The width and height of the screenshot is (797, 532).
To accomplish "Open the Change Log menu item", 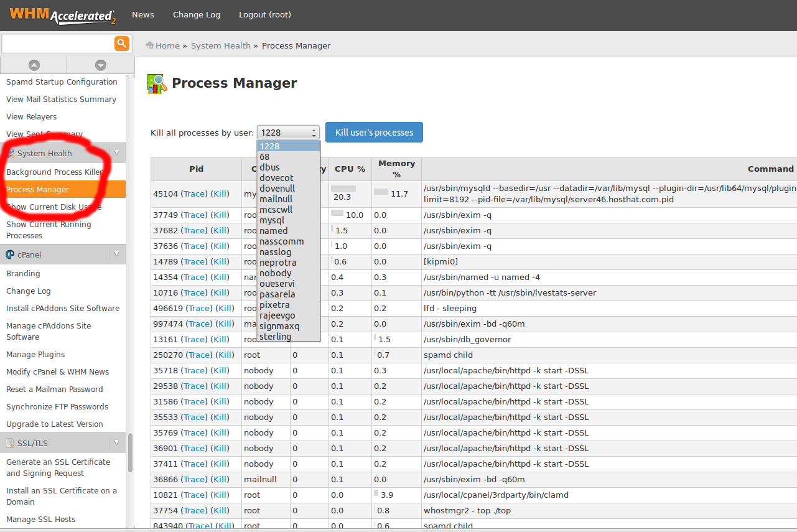I will tap(196, 14).
